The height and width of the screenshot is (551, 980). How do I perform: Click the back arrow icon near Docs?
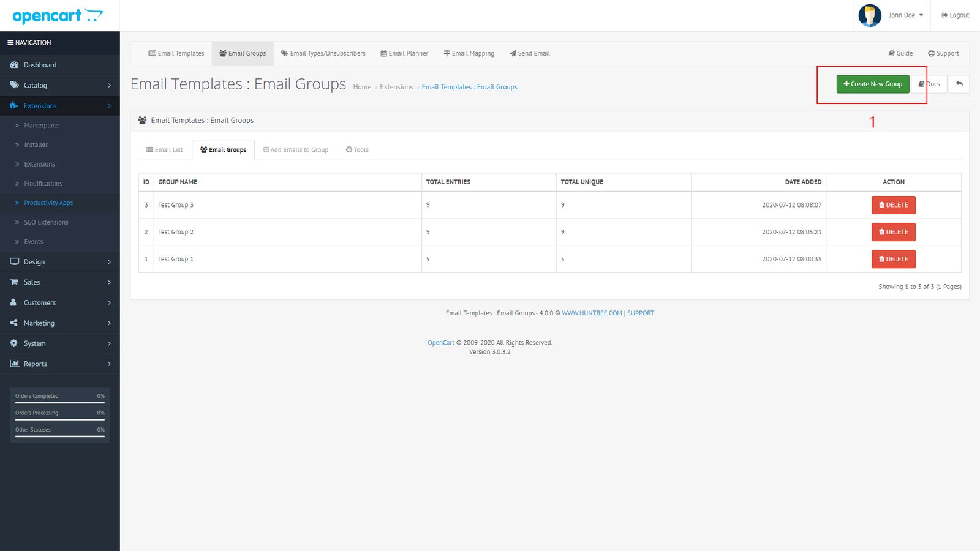click(x=959, y=84)
